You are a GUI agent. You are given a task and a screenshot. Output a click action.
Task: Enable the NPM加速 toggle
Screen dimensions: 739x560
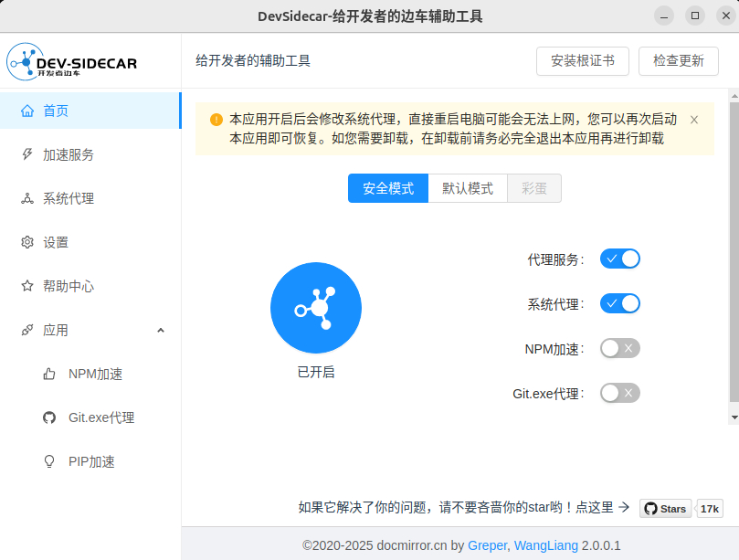point(619,348)
